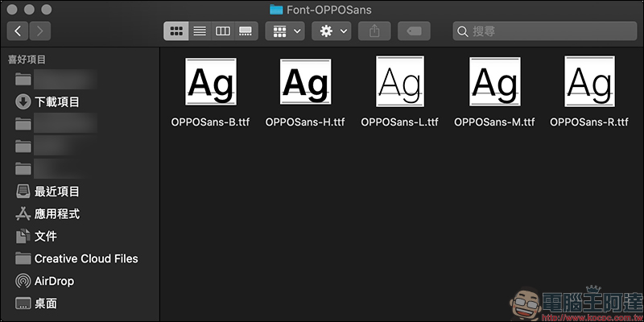Switch to list view mode
This screenshot has width=644, height=322.
click(x=200, y=31)
